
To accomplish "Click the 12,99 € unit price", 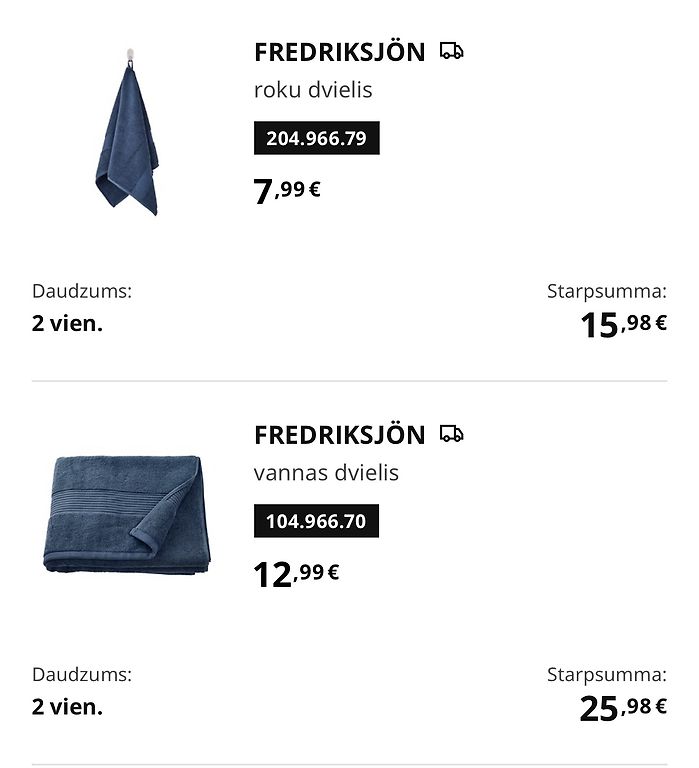I will click(x=296, y=574).
